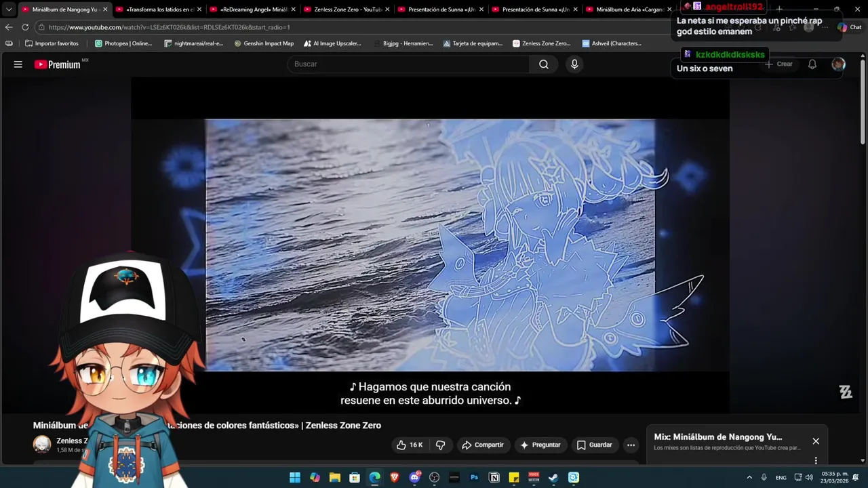Click the Crear create button
868x488 pixels.
pyautogui.click(x=779, y=64)
